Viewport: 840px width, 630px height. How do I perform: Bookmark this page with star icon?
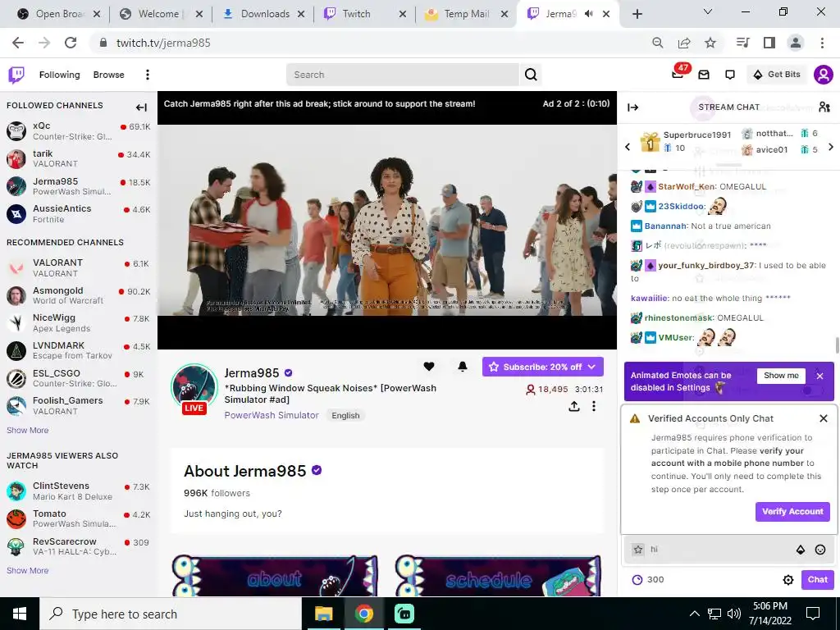[710, 43]
